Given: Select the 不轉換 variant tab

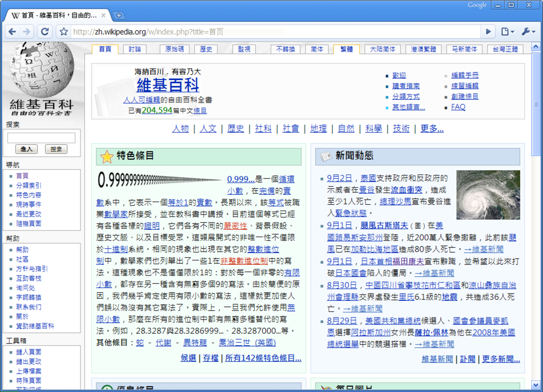Looking at the screenshot, I should tap(286, 49).
